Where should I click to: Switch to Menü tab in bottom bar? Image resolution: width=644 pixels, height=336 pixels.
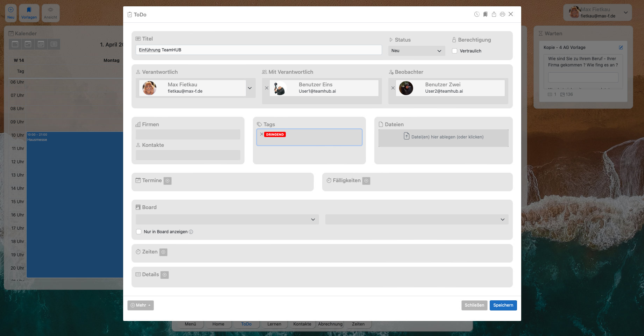tap(190, 324)
